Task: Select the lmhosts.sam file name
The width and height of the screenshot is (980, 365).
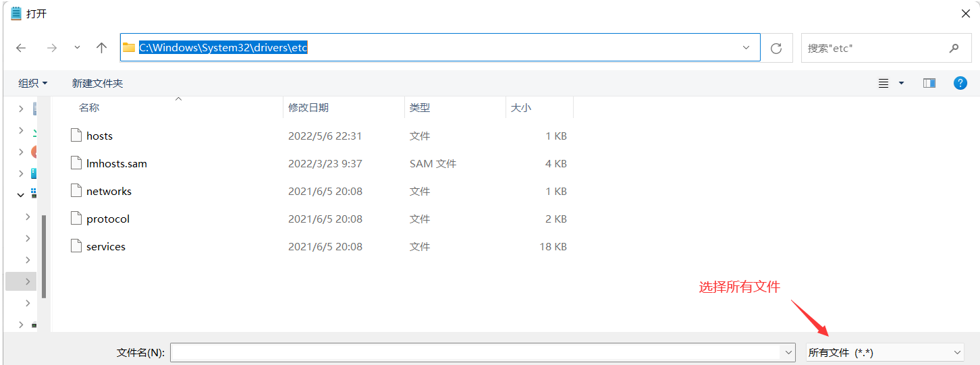Action: click(117, 163)
